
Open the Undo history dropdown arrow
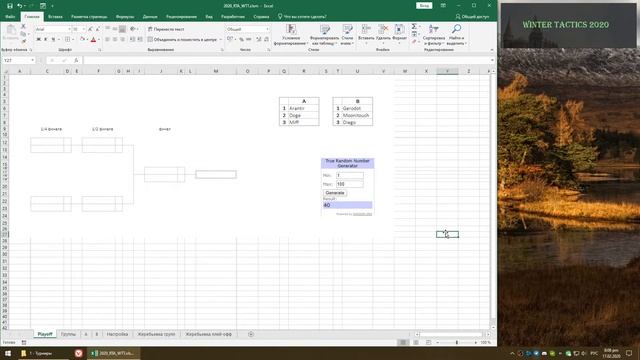(24, 6)
